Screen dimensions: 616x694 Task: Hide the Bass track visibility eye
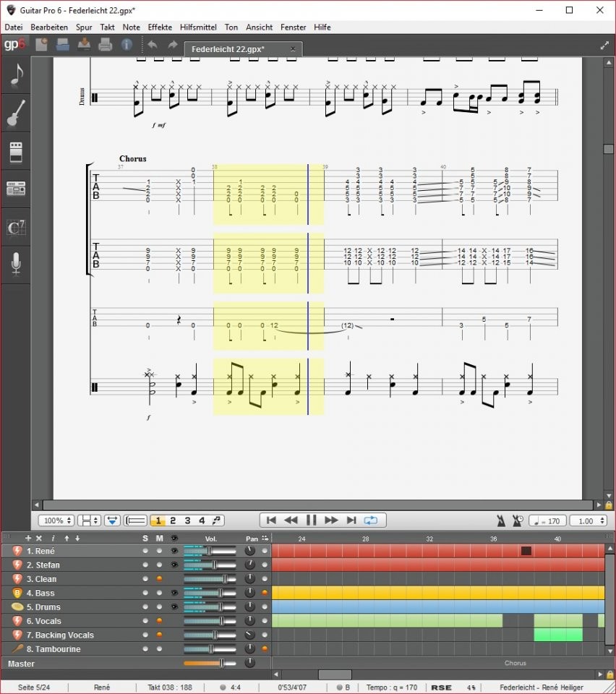tap(174, 593)
